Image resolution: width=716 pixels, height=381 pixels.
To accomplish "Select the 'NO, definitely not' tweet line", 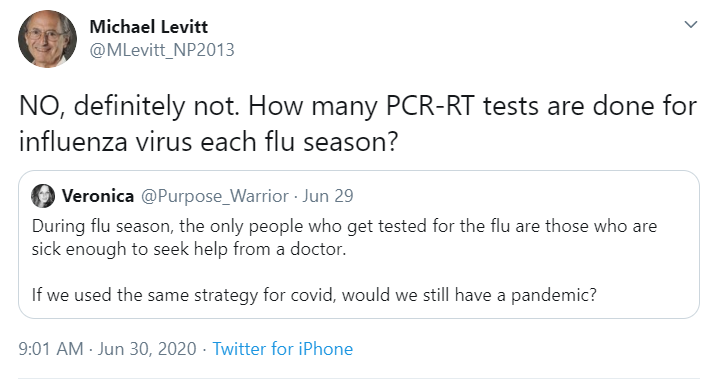I will tap(358, 106).
